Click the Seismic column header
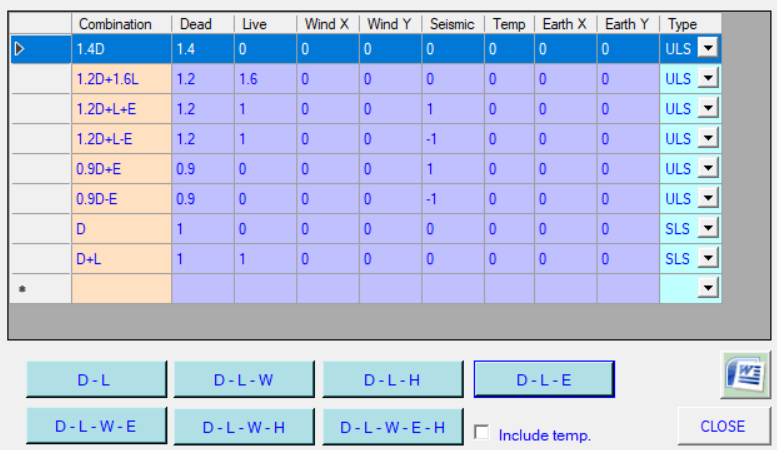Image resolution: width=777 pixels, height=450 pixels. [x=453, y=24]
